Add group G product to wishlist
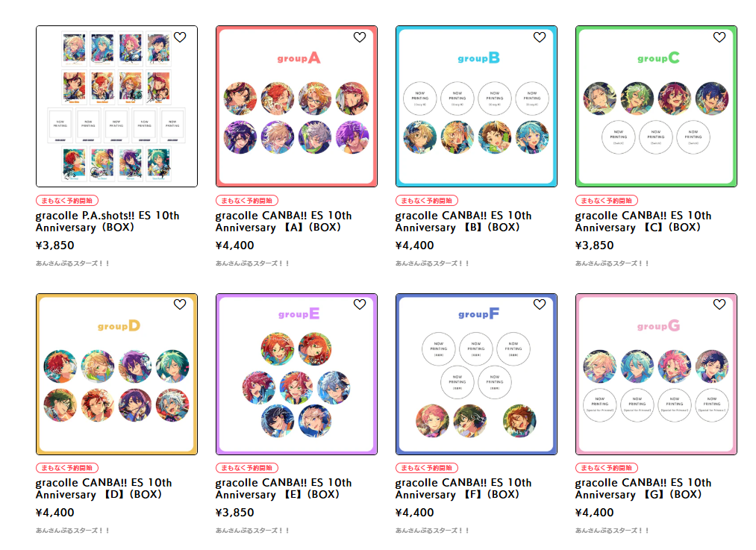756x550 pixels. [x=719, y=304]
